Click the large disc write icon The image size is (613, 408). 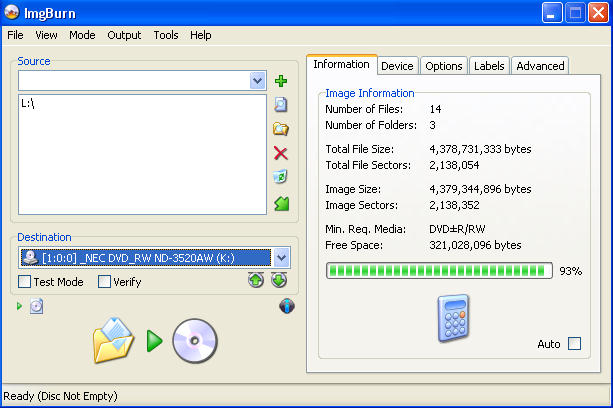[x=195, y=341]
